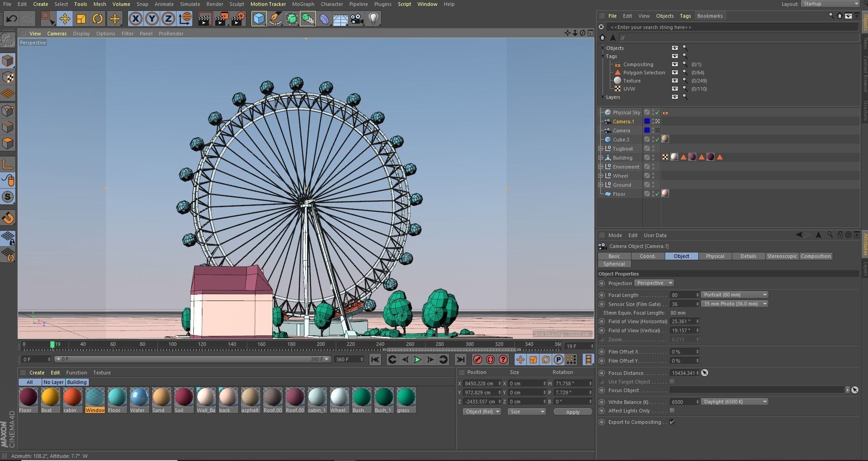Go to end of animation
Screen dimensions: 868x461
point(461,359)
